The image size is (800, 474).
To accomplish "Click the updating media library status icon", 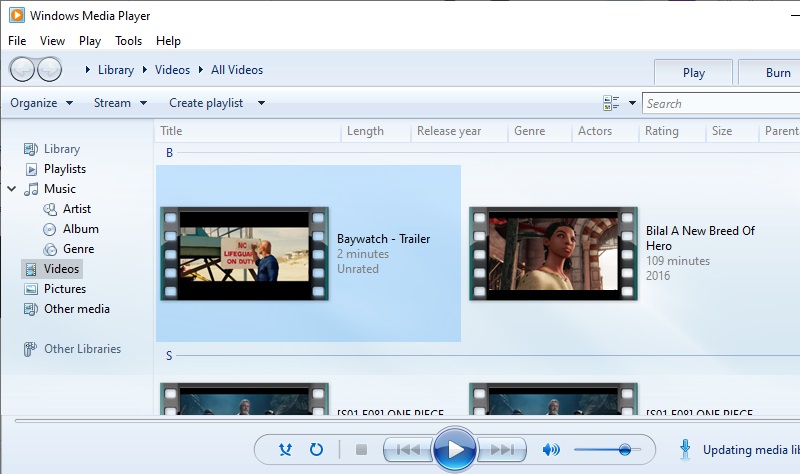I will click(x=685, y=450).
